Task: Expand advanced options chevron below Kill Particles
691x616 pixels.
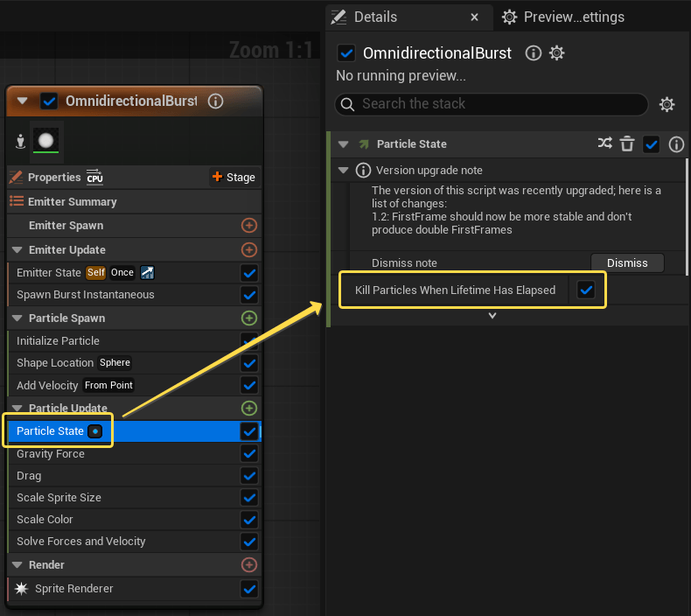Action: [x=492, y=315]
